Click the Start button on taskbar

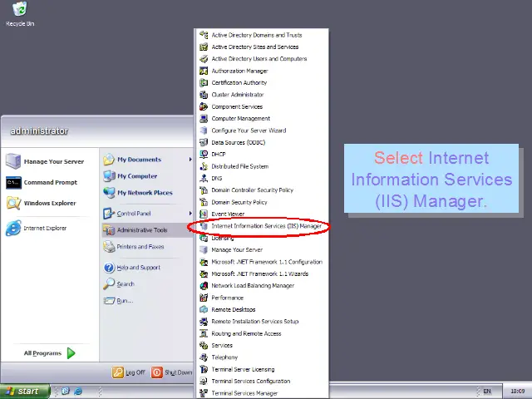point(24,392)
